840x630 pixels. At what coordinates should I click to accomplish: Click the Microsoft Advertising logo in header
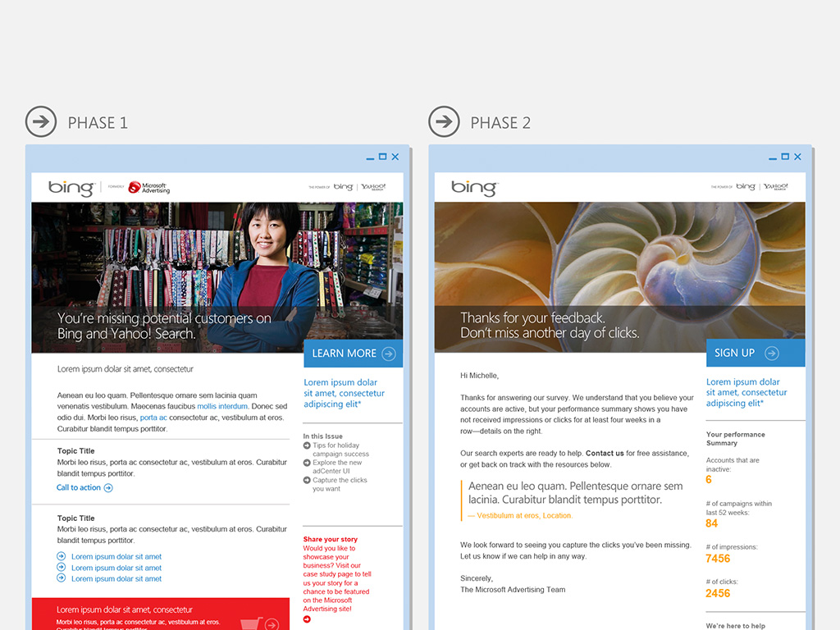[148, 188]
